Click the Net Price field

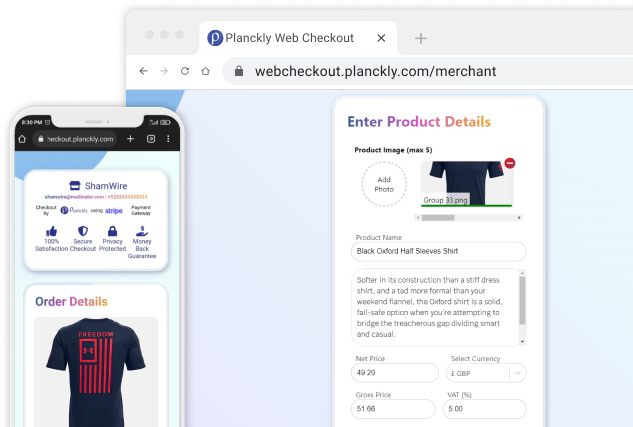pos(394,373)
